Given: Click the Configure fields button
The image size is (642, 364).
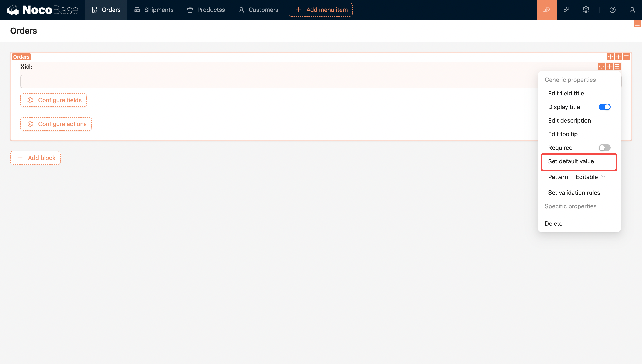Looking at the screenshot, I should [x=53, y=100].
